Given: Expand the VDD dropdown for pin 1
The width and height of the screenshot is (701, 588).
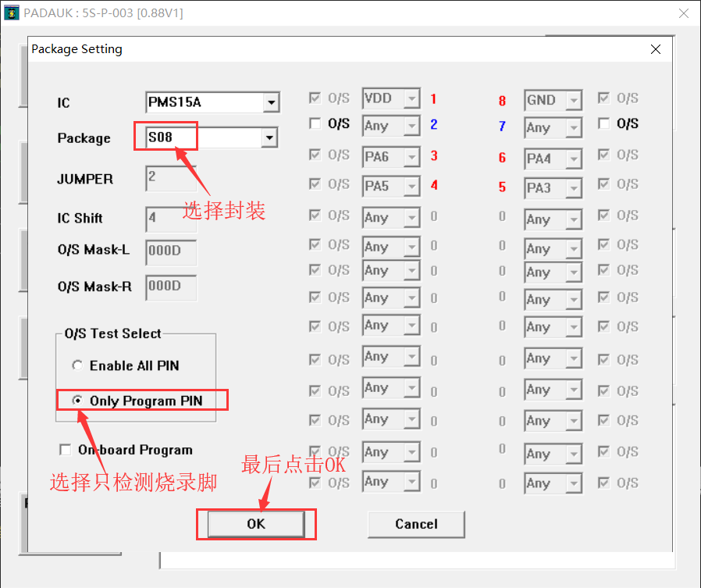Looking at the screenshot, I should point(412,99).
